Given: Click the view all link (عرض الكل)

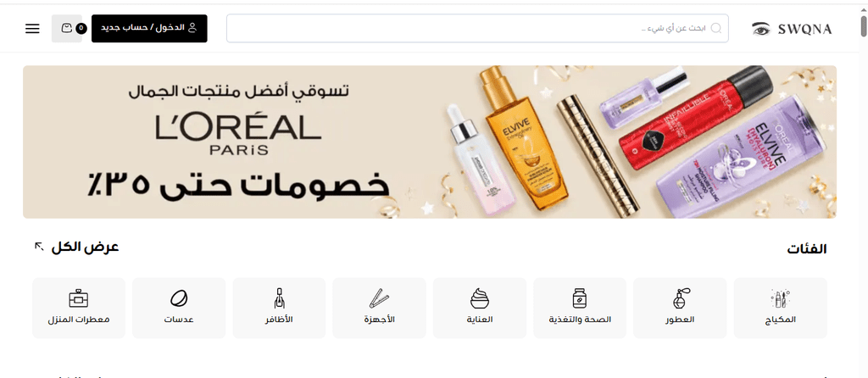Looking at the screenshot, I should tap(86, 247).
